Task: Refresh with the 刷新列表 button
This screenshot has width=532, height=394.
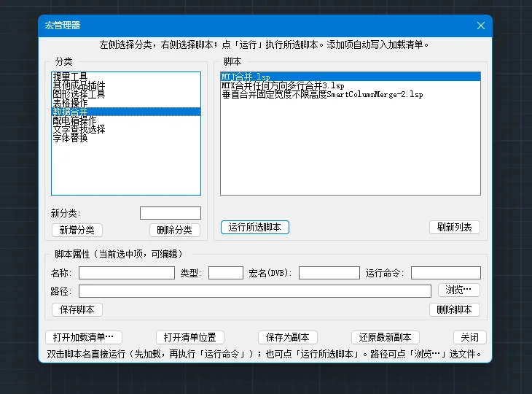Action: [x=455, y=227]
